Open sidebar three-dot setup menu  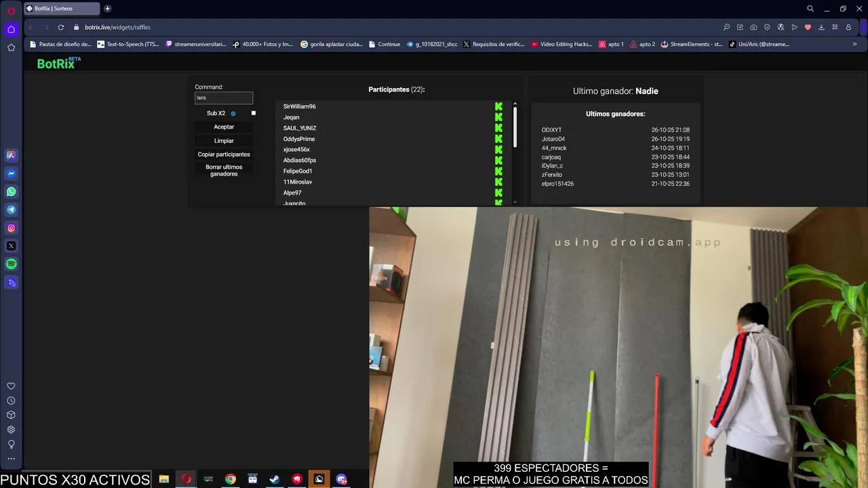pos(11,459)
